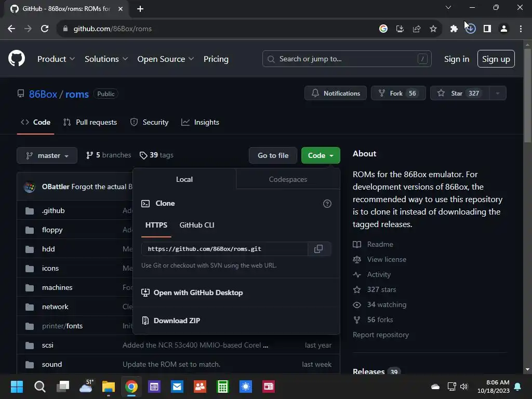532x399 pixels.
Task: Open Task View in taskbar
Action: [63, 387]
